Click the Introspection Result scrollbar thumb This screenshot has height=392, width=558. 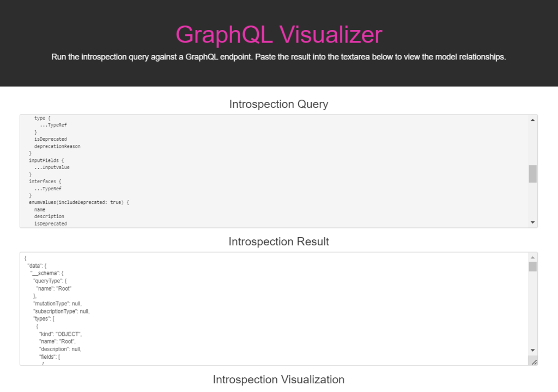532,267
